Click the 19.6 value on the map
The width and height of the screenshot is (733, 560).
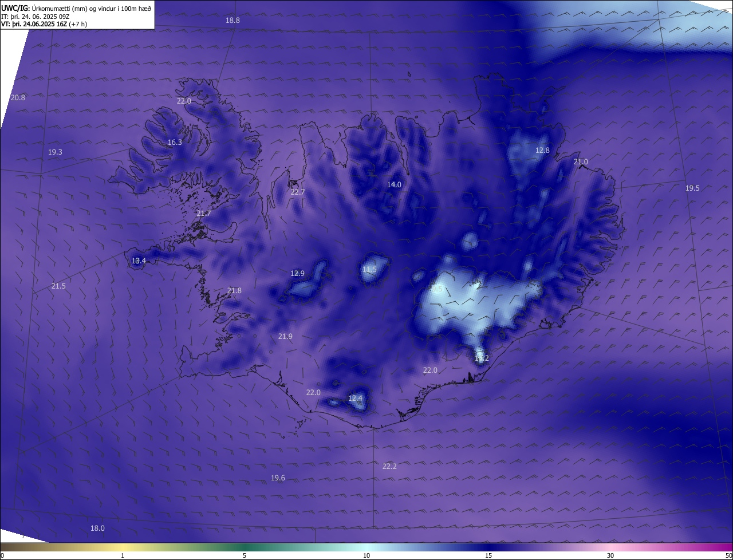(278, 478)
